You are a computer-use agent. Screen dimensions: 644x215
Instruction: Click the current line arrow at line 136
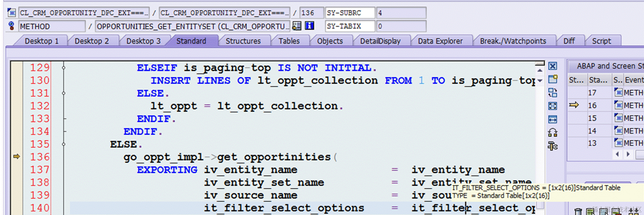point(16,157)
